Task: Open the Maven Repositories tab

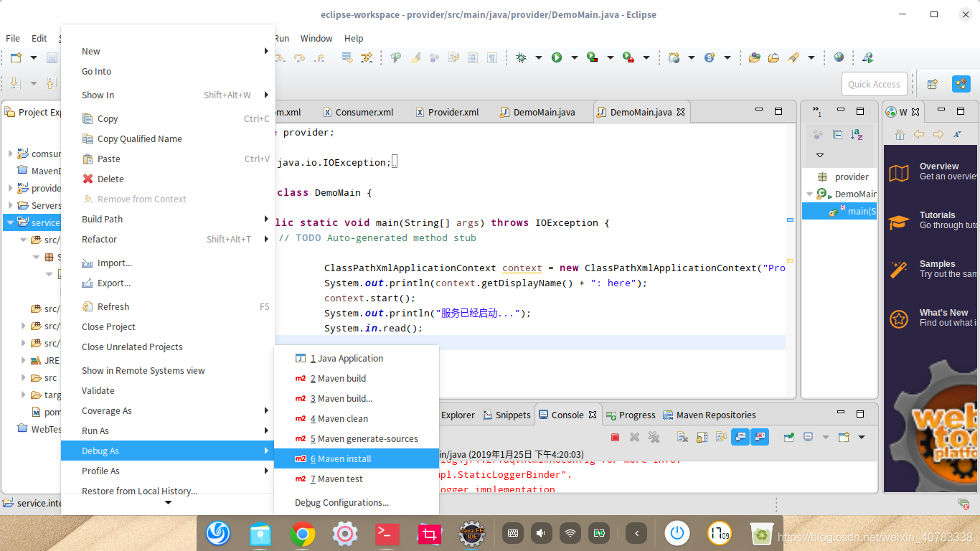Action: 708,415
